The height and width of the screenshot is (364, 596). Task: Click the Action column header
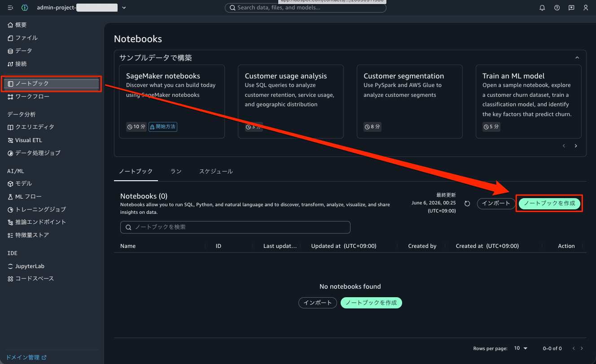(566, 246)
